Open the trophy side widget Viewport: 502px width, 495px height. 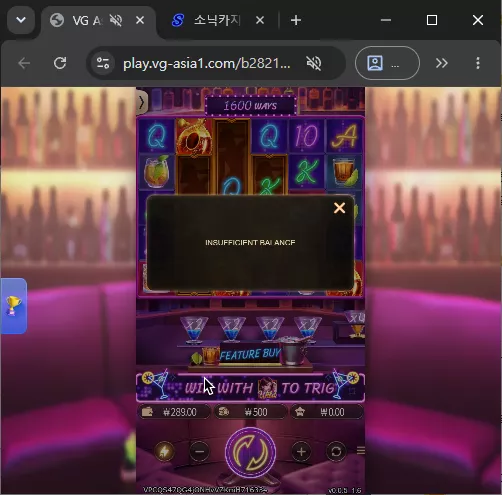13,306
